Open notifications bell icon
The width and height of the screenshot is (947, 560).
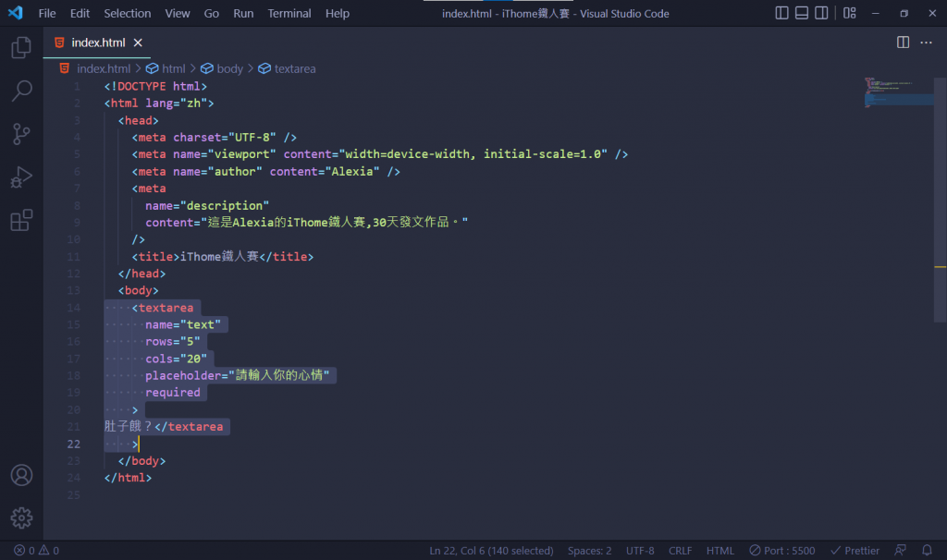pyautogui.click(x=927, y=551)
